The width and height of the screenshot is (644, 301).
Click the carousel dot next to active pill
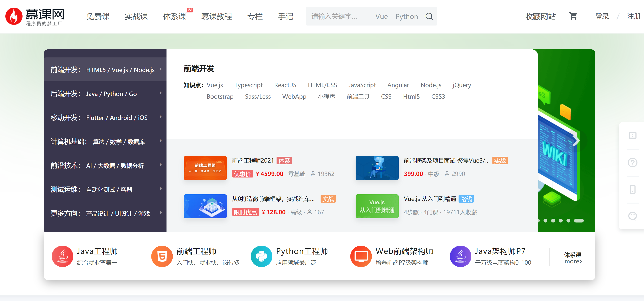(568, 220)
